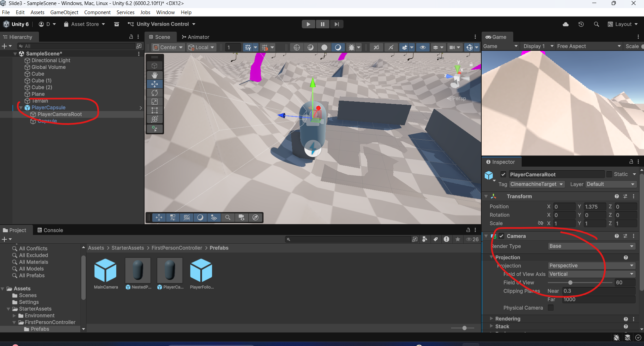
Task: Disable the Camera component enabled checkbox
Action: point(501,236)
